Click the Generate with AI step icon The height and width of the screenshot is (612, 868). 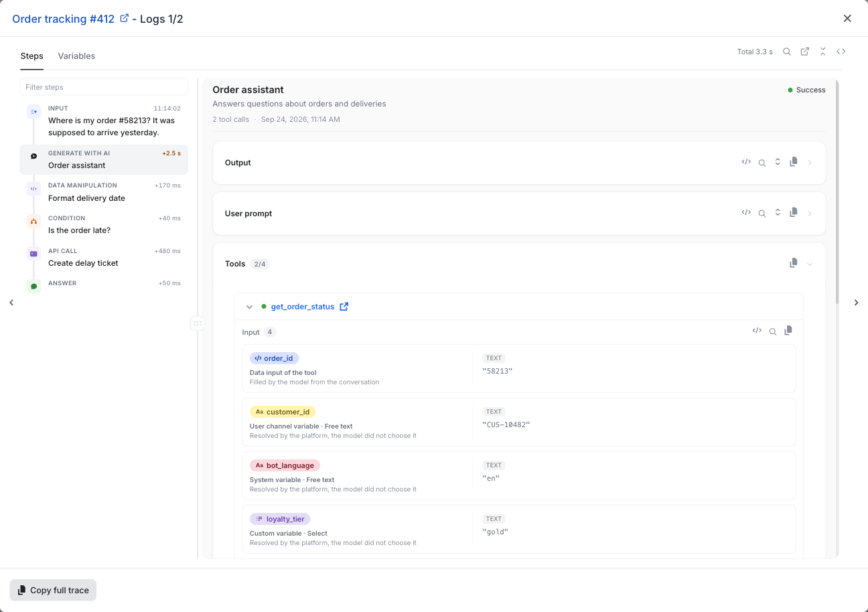pos(33,156)
